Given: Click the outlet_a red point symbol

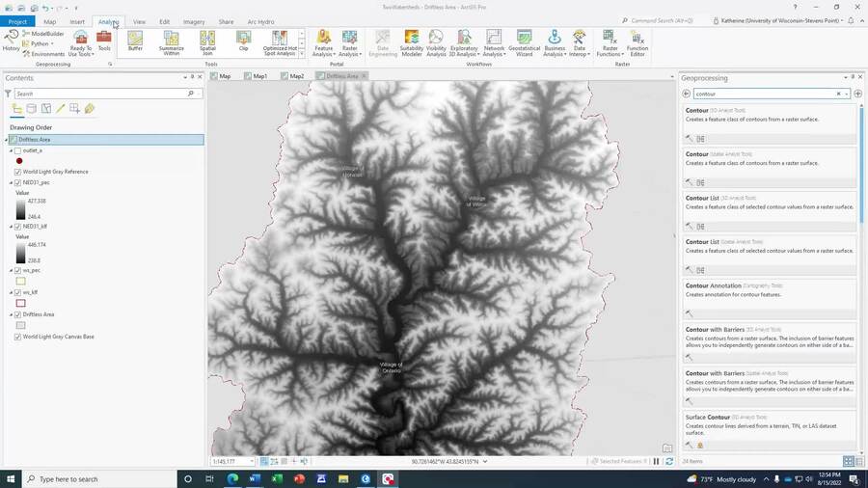Looking at the screenshot, I should tap(19, 161).
